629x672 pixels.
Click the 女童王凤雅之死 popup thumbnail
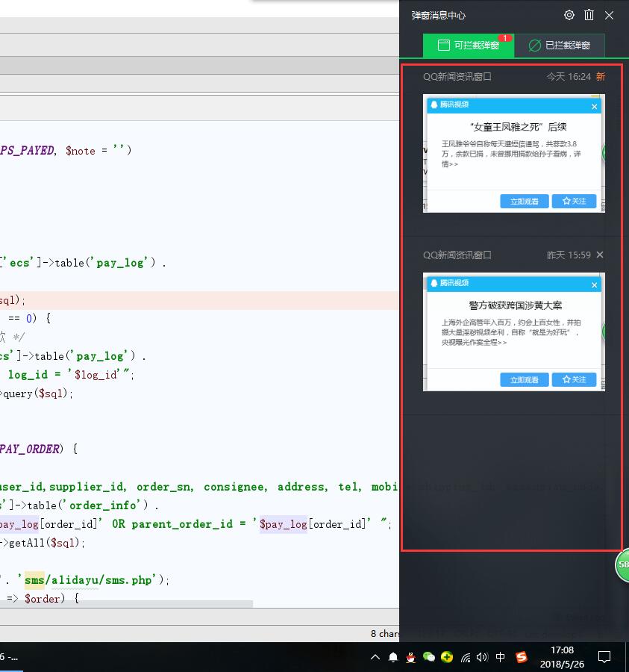pos(513,153)
